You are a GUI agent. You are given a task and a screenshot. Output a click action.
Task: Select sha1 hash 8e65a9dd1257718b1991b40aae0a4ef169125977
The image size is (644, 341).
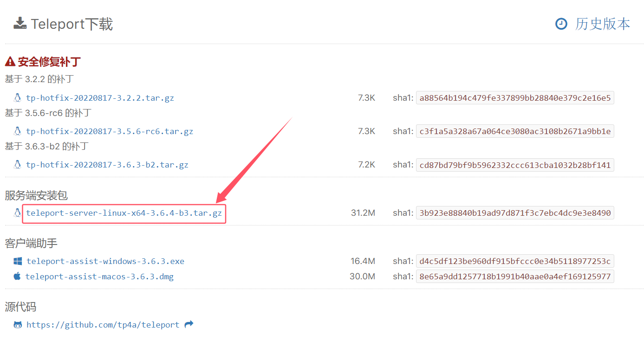click(x=515, y=277)
